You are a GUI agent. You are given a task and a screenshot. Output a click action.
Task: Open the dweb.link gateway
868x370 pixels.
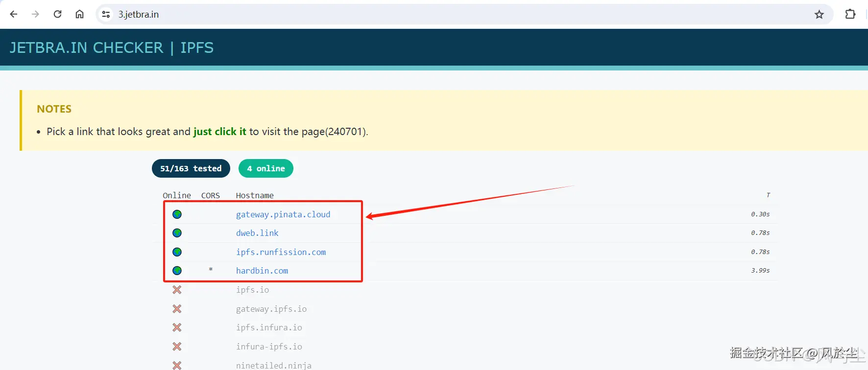[257, 233]
